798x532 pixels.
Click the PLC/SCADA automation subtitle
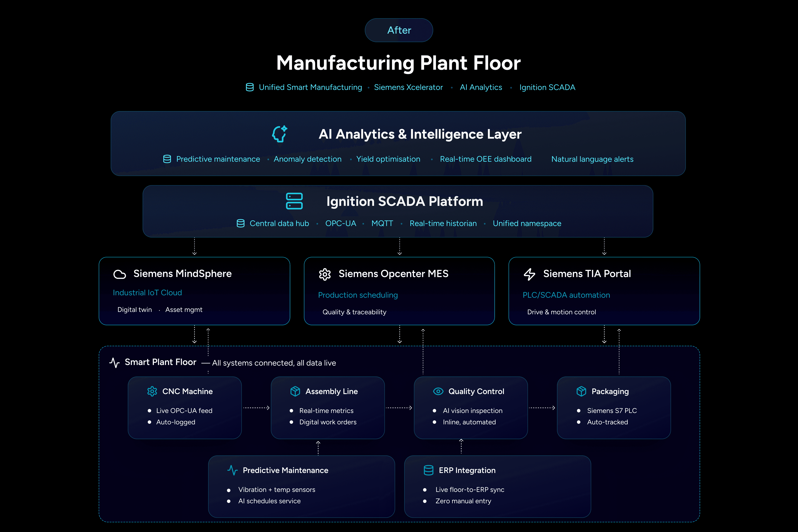click(x=566, y=295)
